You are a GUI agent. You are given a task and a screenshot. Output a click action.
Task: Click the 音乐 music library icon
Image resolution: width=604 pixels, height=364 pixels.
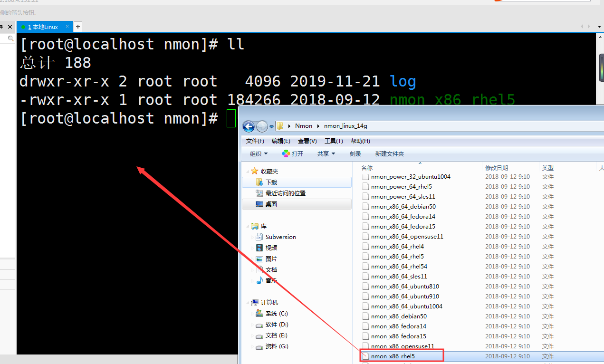(259, 280)
